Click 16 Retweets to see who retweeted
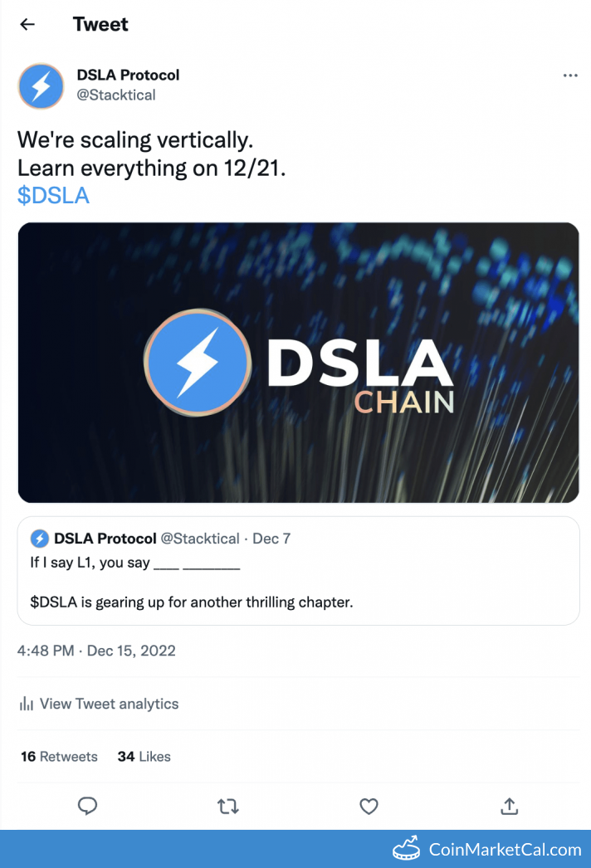The width and height of the screenshot is (591, 868). click(x=58, y=756)
